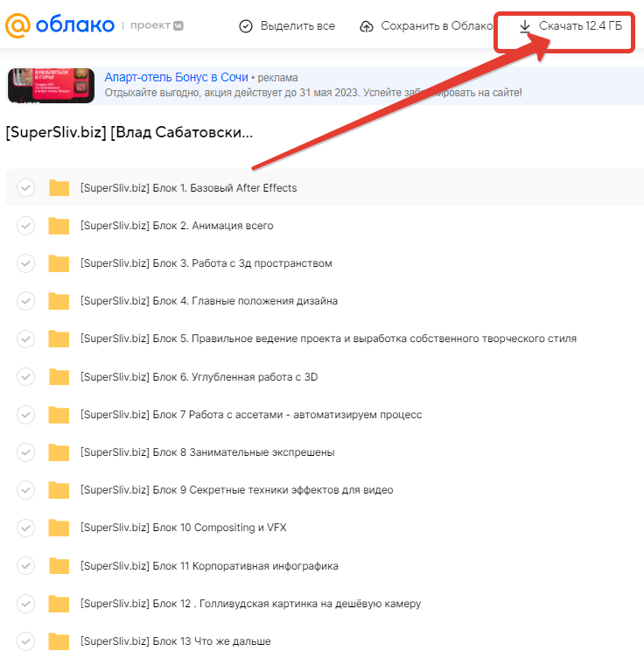Open Блок 9 Секретные техники эффектов name
The image size is (644, 658).
point(237,490)
